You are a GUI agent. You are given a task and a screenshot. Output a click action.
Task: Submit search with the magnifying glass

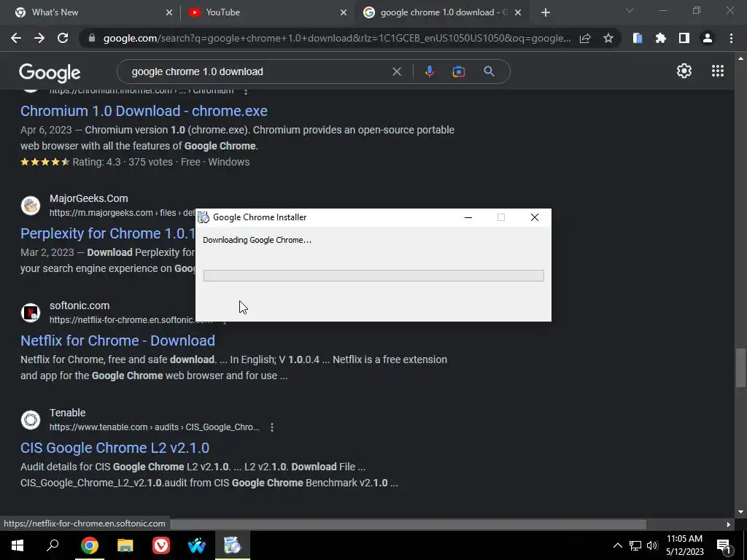[489, 71]
